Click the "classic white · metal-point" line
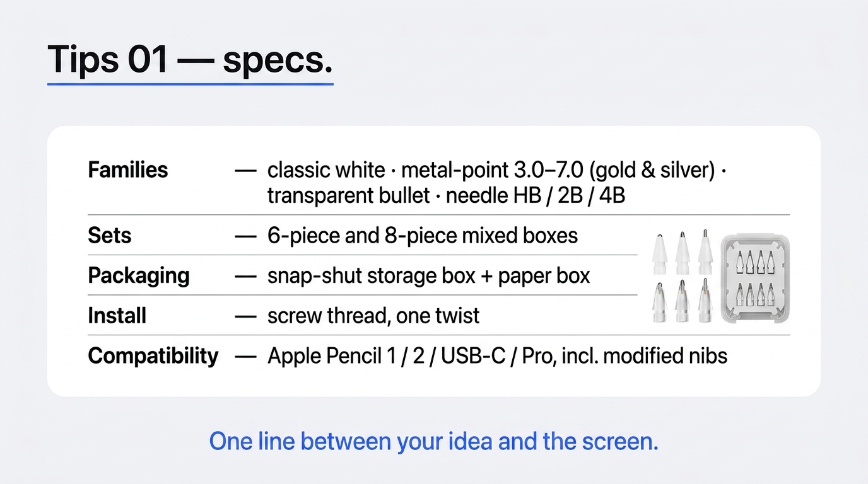The height and width of the screenshot is (484, 868). tap(497, 170)
